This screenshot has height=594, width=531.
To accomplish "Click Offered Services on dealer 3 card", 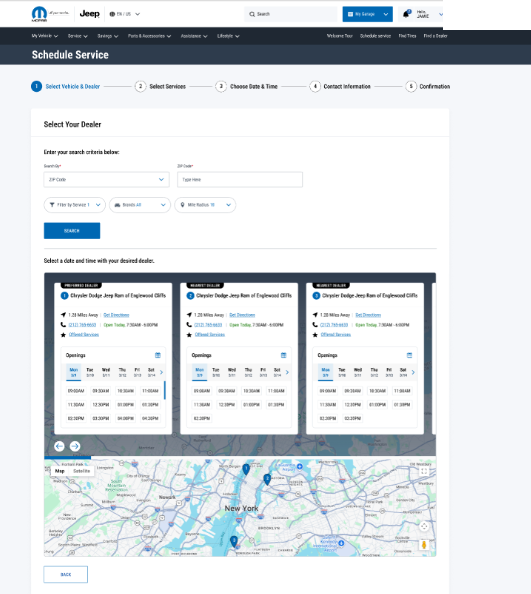I will pos(336,335).
